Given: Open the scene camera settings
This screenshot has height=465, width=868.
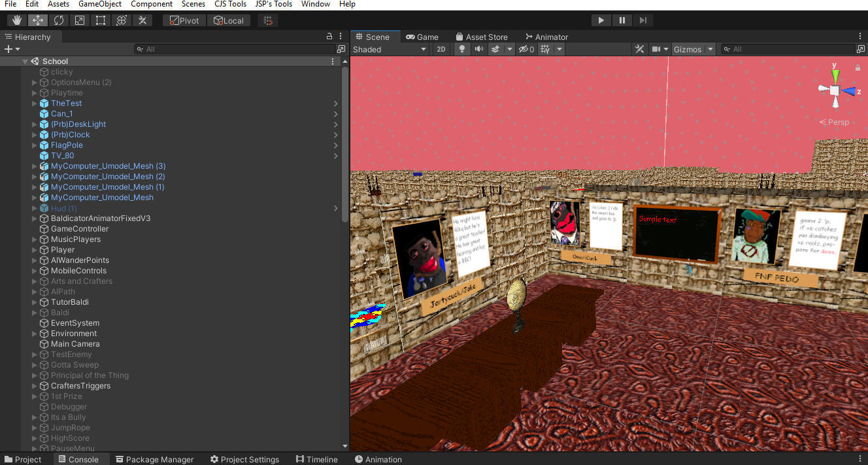Looking at the screenshot, I should tap(656, 49).
